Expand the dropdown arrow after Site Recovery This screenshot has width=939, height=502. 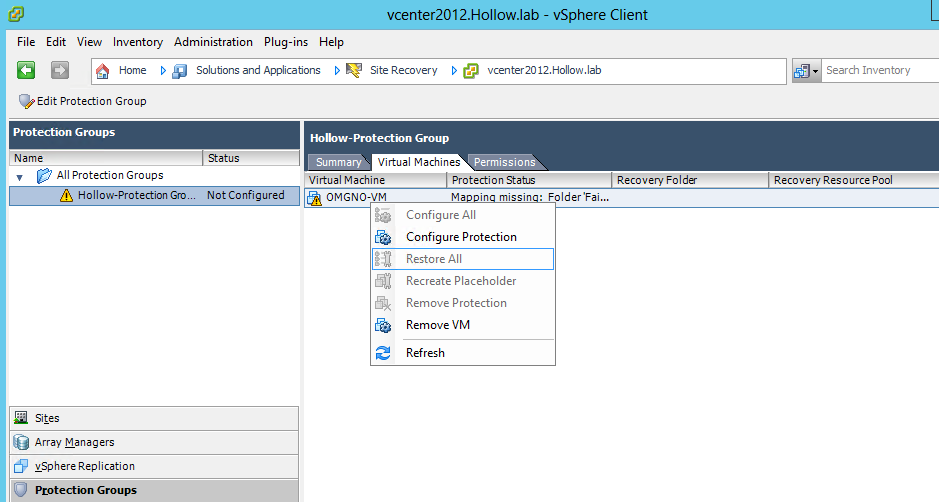coord(453,71)
